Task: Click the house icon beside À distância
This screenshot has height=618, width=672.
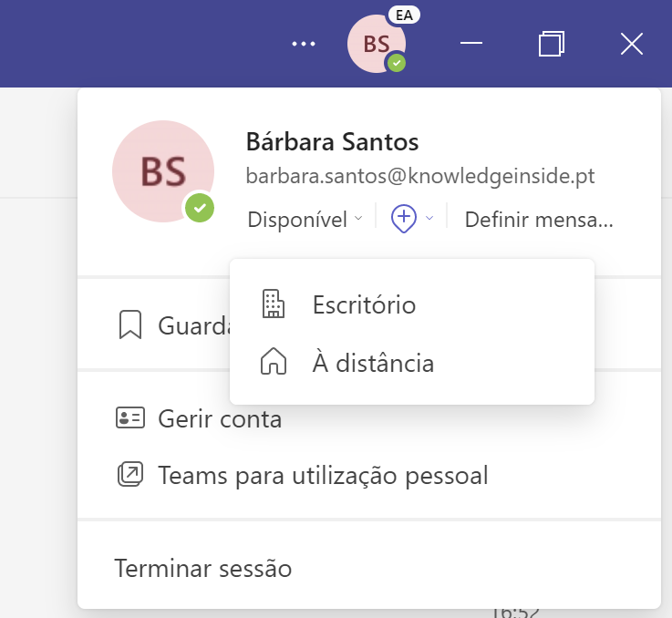Action: [x=273, y=364]
